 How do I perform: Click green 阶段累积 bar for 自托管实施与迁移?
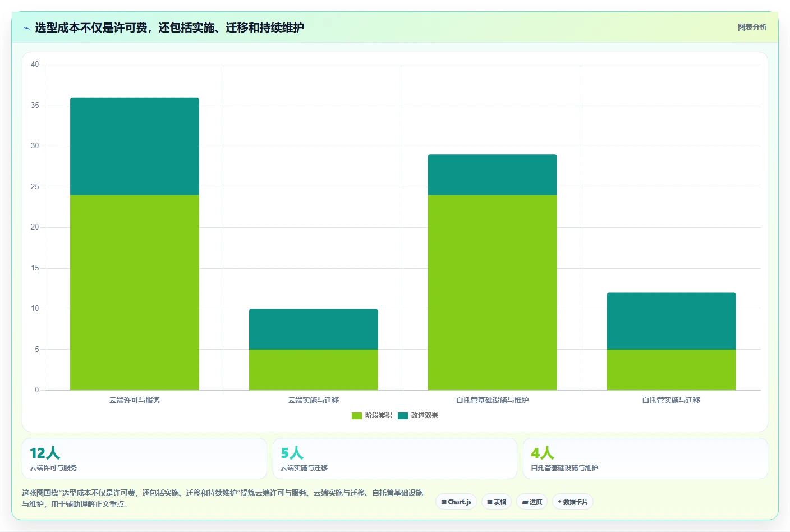[x=672, y=370]
